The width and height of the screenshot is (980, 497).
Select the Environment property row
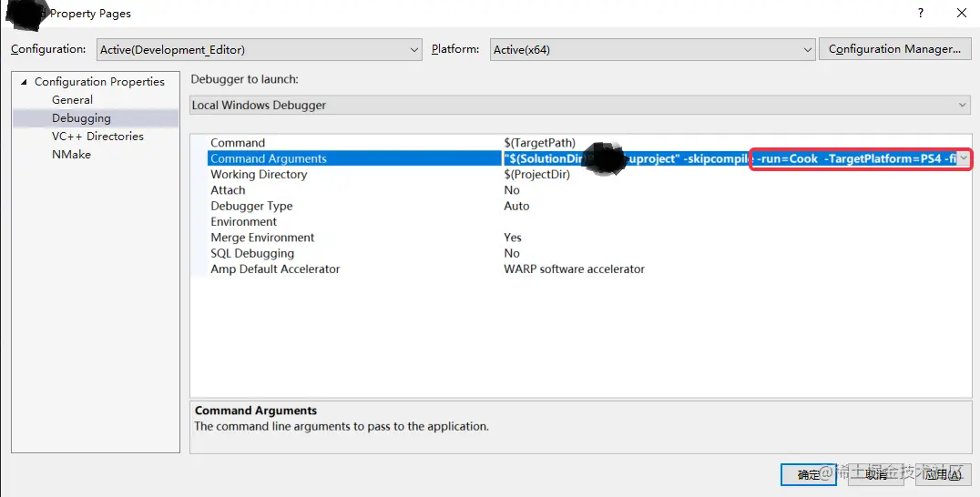(589, 222)
